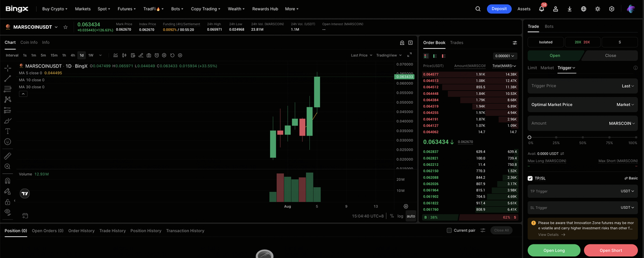Viewport: 644px width, 258px height.
Task: Tick the Current pair checkbox
Action: click(x=449, y=230)
